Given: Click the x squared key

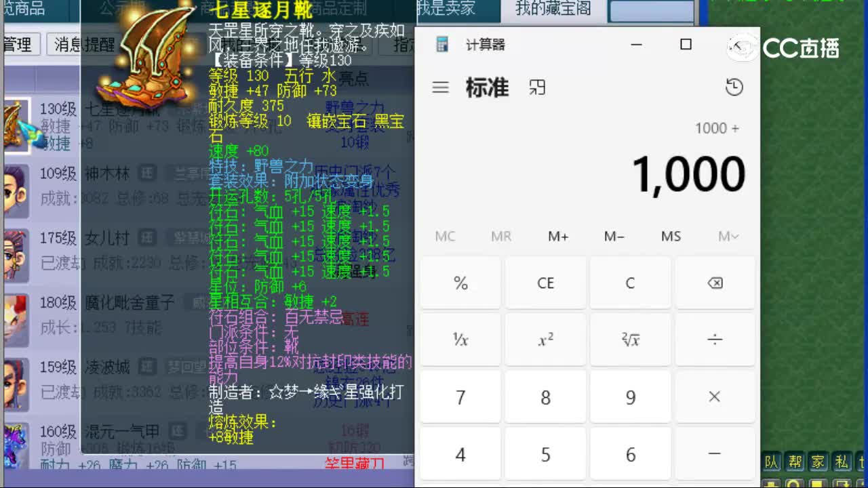Looking at the screenshot, I should (545, 340).
